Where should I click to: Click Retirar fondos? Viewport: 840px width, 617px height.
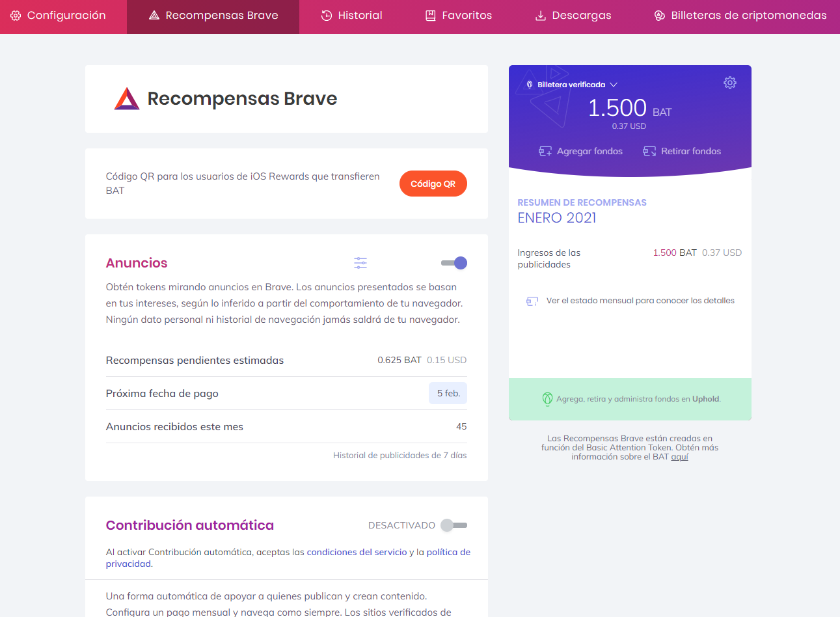tap(682, 151)
